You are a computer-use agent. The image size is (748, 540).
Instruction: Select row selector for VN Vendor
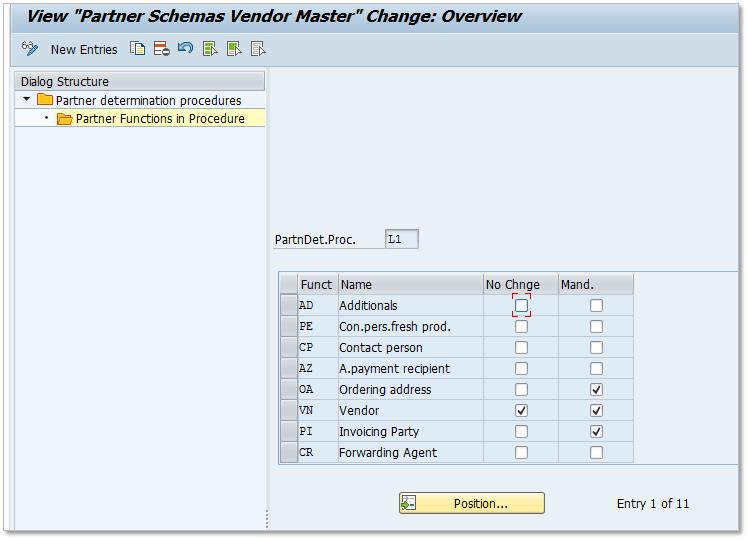pyautogui.click(x=289, y=410)
